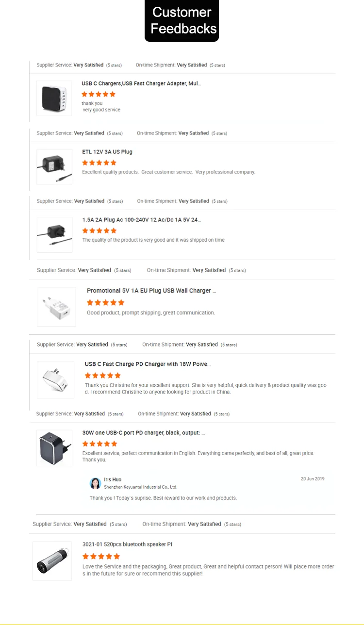Viewport: 364px width, 625px height.
Task: Click the ETL 12V 3A adapter image
Action: (54, 166)
